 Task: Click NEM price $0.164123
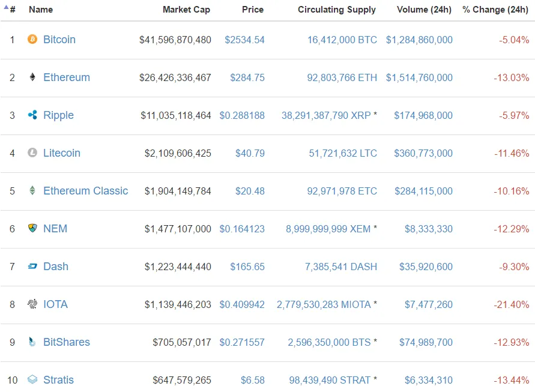point(242,229)
